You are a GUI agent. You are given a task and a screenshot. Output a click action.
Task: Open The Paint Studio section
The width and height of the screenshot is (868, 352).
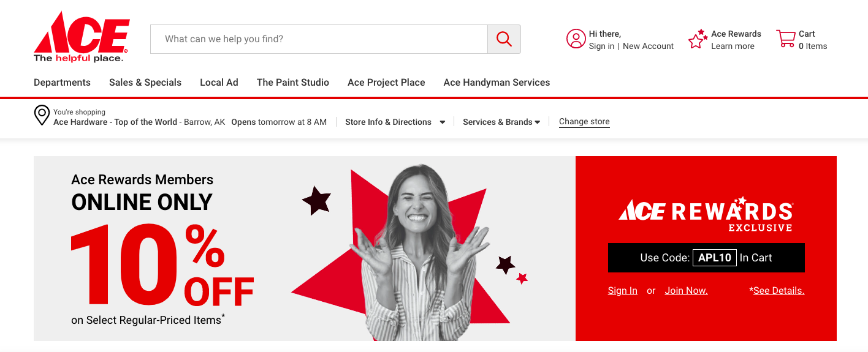point(292,83)
